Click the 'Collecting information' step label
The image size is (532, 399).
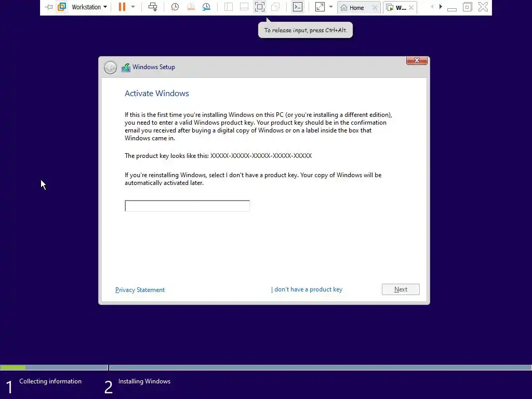click(50, 381)
